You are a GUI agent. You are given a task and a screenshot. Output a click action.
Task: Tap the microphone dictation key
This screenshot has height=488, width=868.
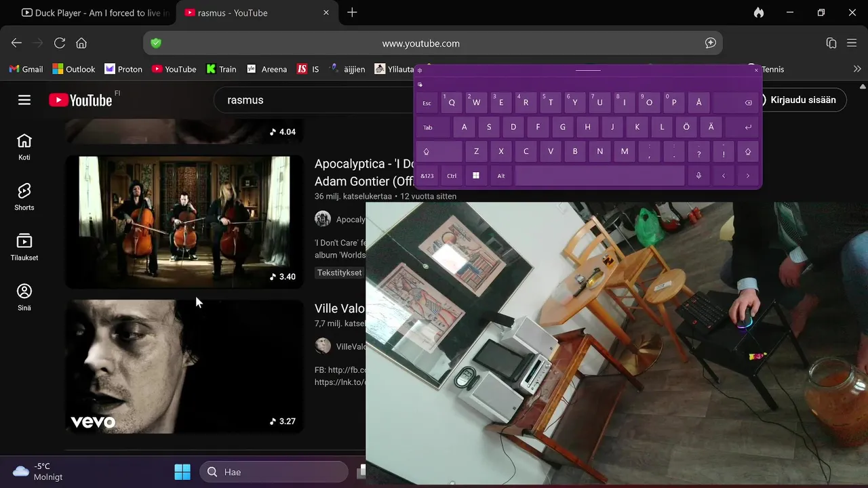point(698,176)
